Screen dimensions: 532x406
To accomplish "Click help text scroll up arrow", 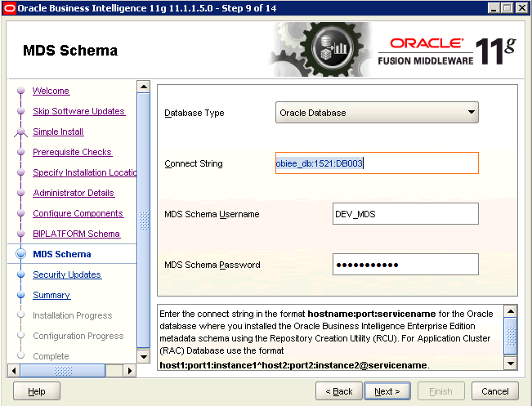I will [511, 310].
